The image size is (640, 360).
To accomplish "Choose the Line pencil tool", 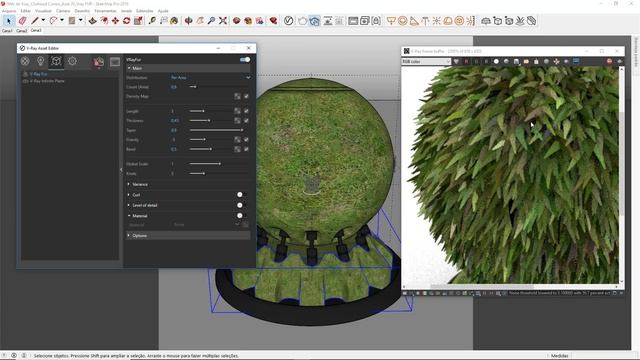I will 35,20.
